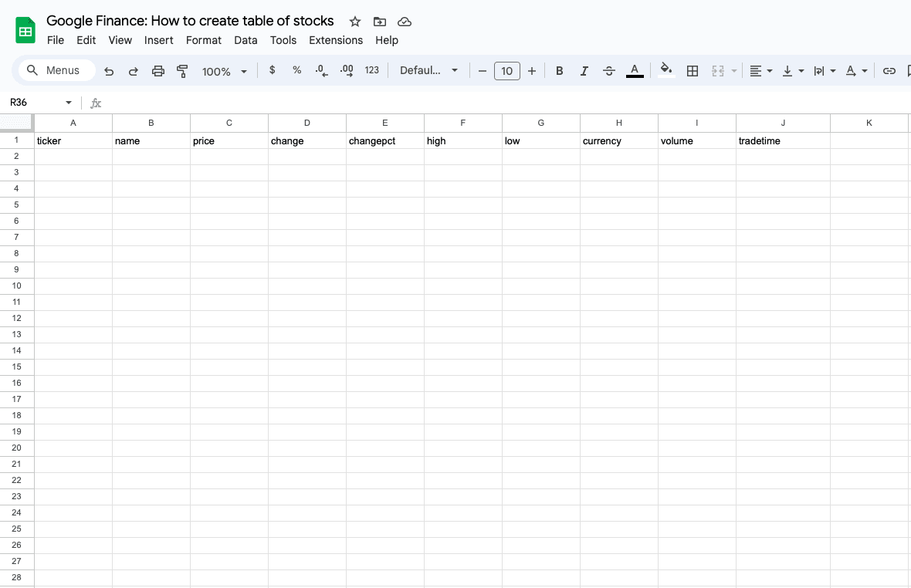Apply borders to the selection
Image resolution: width=911 pixels, height=588 pixels.
[692, 70]
